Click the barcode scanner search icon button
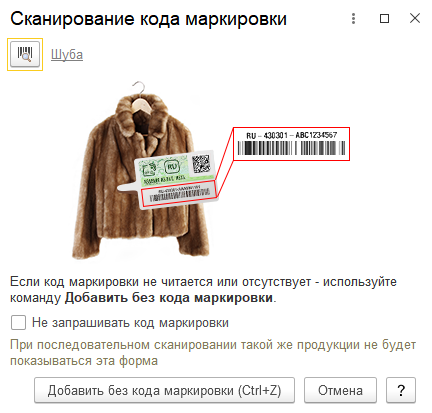The width and height of the screenshot is (432, 413). pos(25,54)
